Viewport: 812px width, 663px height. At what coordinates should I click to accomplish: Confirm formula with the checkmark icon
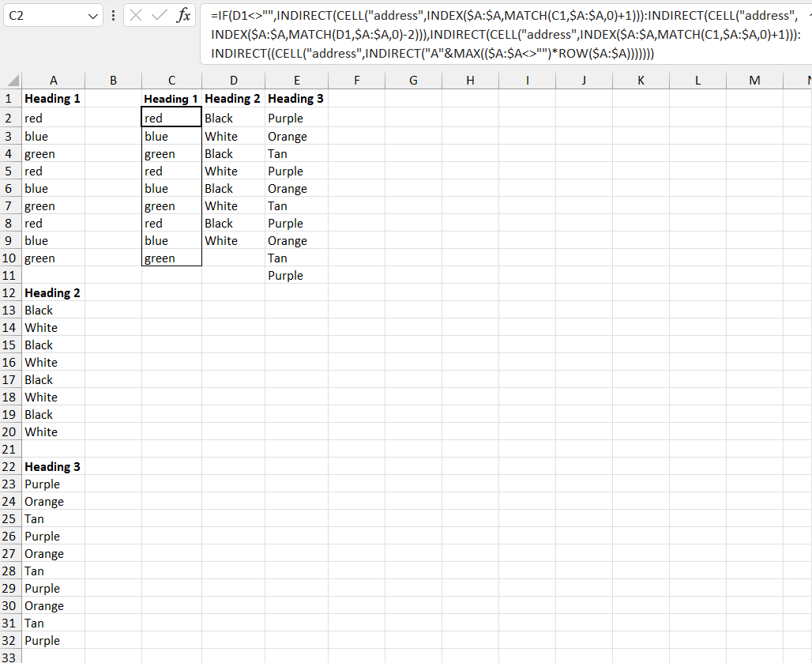[159, 16]
